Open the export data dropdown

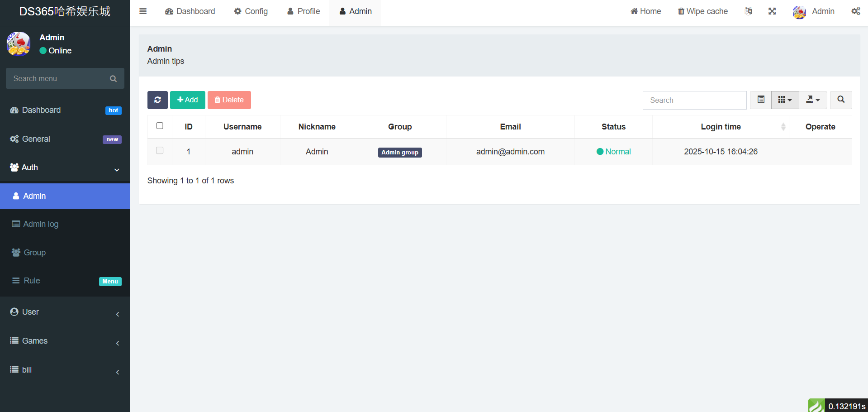coord(813,100)
